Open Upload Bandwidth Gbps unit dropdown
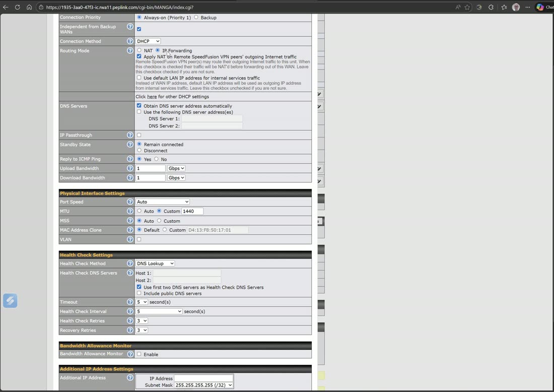The height and width of the screenshot is (392, 554). tap(176, 168)
